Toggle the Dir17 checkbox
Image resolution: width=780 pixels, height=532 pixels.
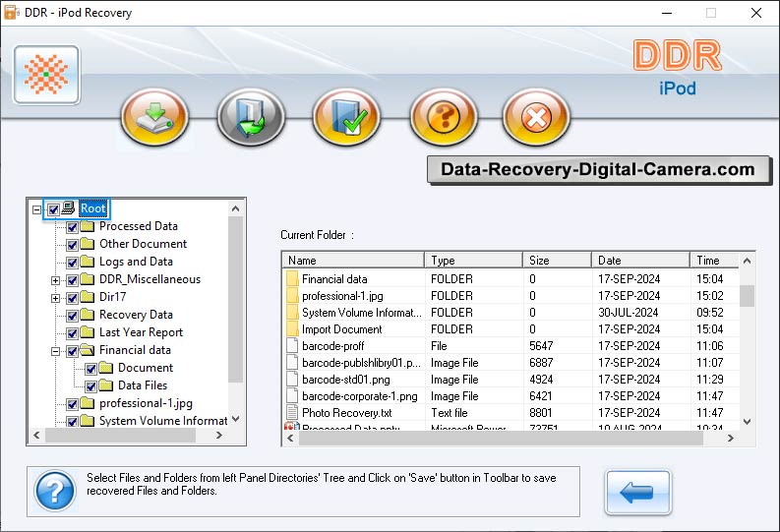point(72,298)
